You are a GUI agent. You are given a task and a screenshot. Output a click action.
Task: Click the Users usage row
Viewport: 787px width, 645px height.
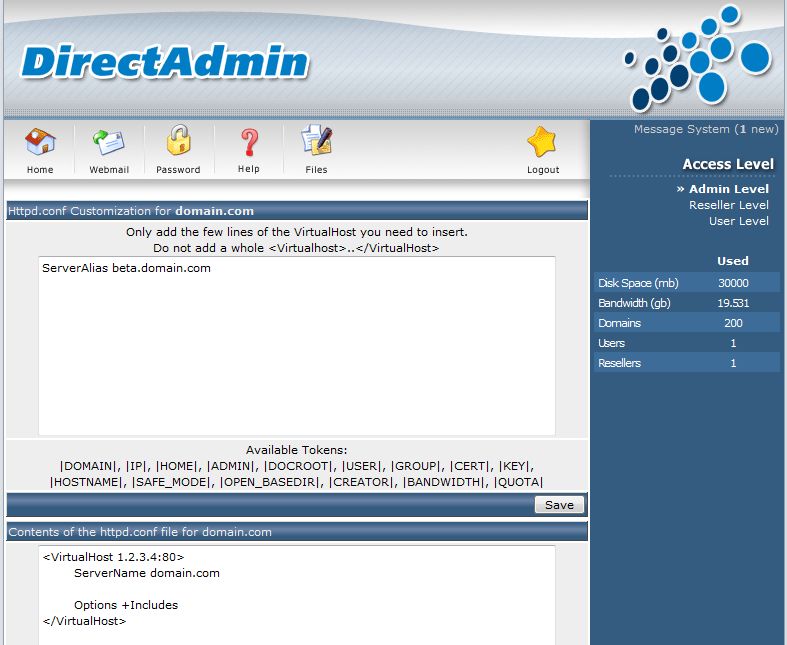tap(687, 343)
